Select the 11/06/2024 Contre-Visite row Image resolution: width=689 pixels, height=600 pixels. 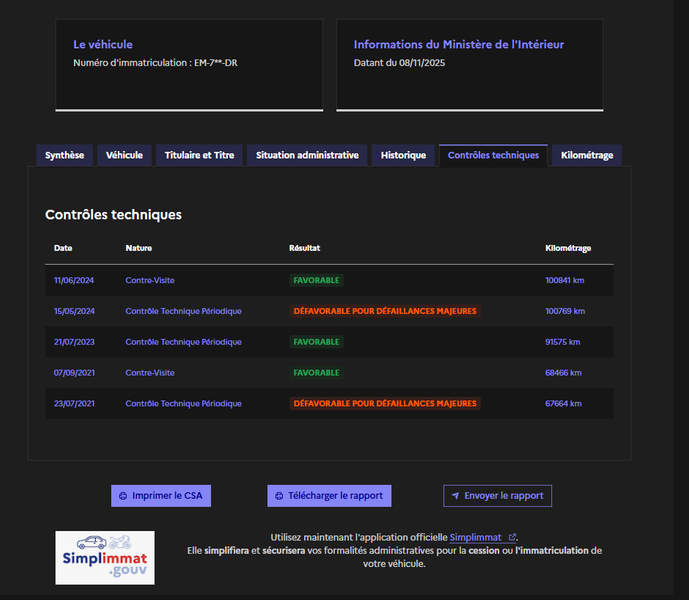329,280
